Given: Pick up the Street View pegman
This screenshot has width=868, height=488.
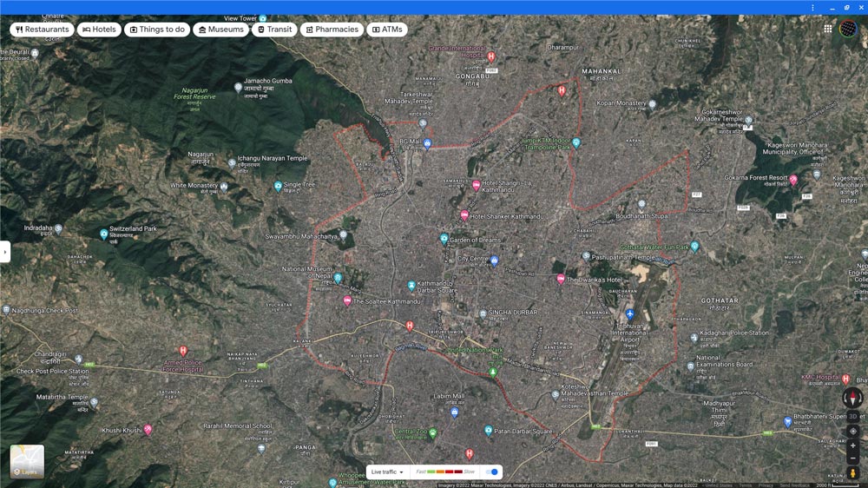Looking at the screenshot, I should 852,473.
